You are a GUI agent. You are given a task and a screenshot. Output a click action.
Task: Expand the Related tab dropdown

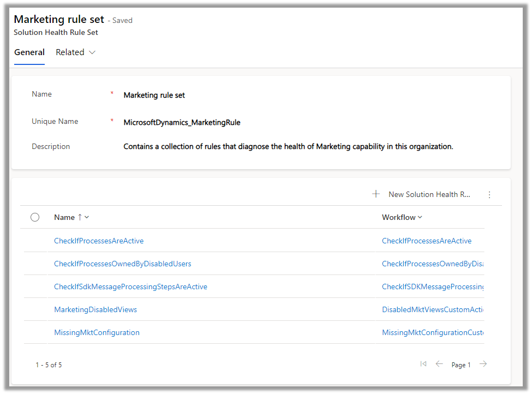(92, 52)
